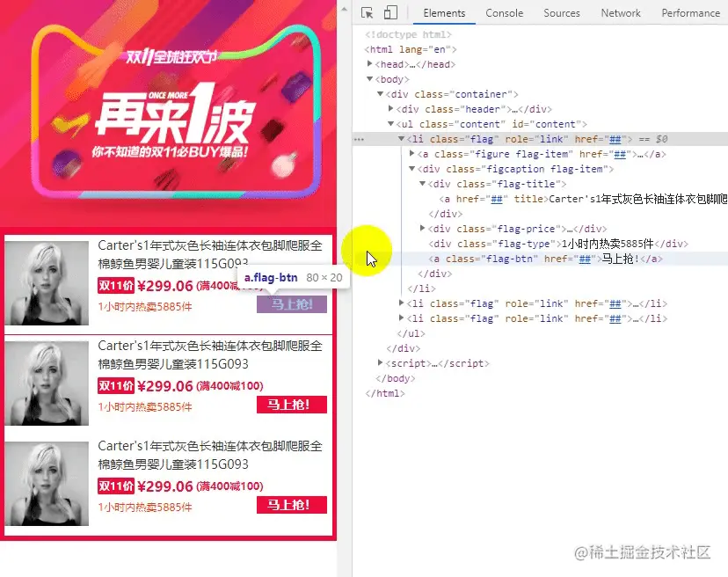Screen dimensions: 728x577
Task: Select the closing </body> tag line
Action: [395, 378]
